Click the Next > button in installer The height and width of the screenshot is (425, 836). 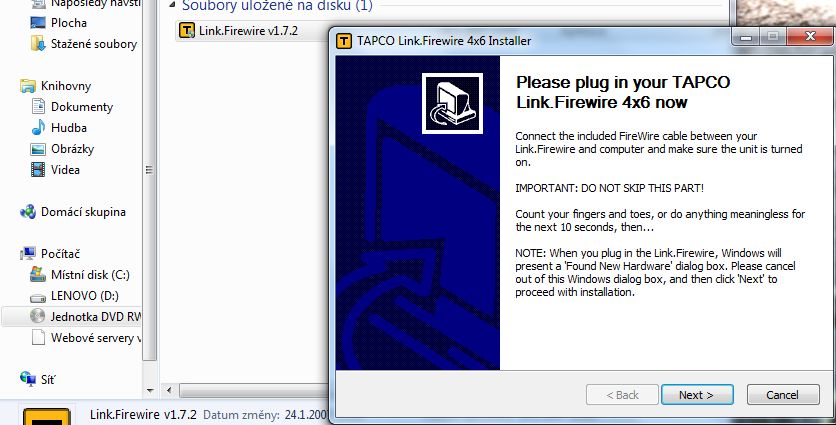pos(697,395)
